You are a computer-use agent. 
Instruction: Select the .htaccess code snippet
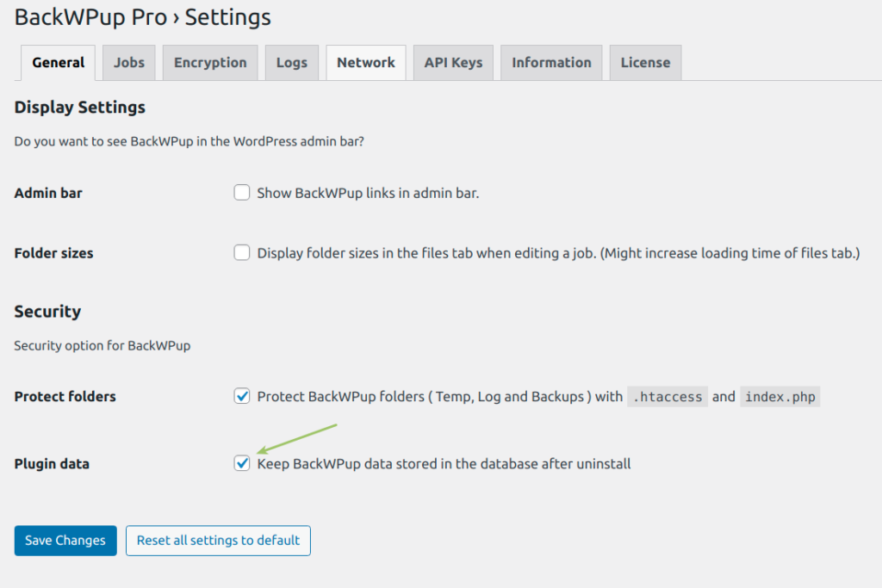pyautogui.click(x=667, y=396)
